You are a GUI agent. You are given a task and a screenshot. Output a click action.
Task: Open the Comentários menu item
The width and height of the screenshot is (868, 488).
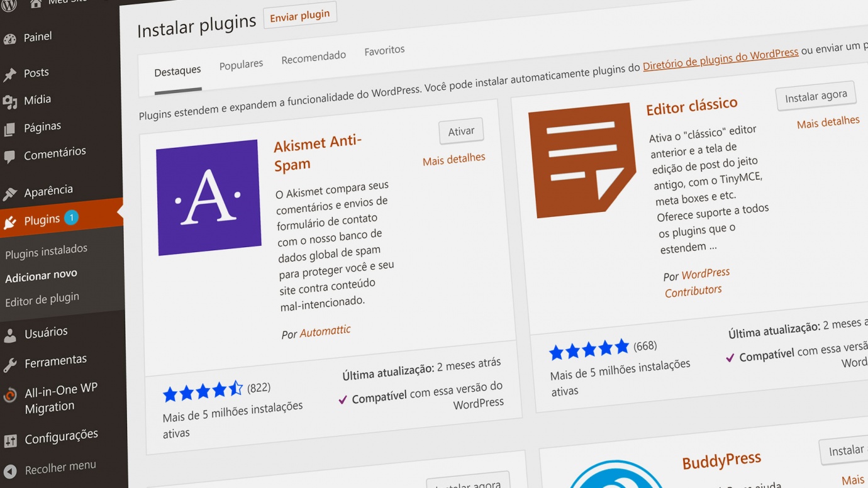coord(55,153)
